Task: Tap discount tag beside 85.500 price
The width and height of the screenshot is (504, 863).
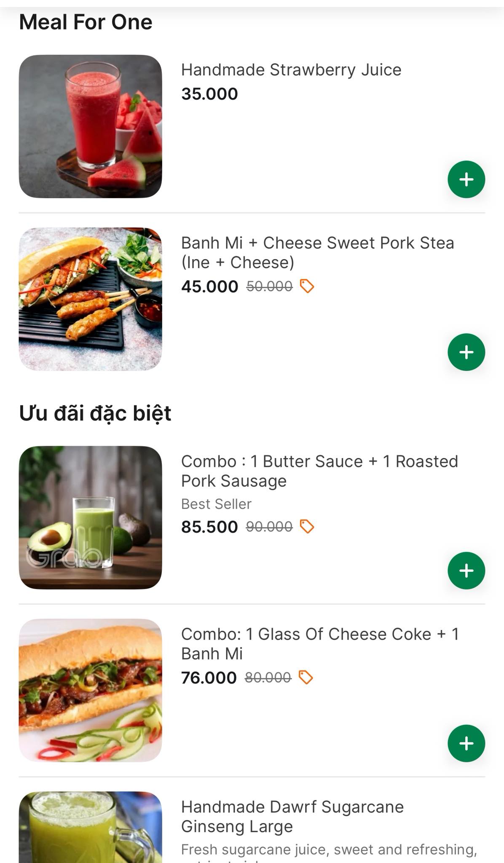Action: pyautogui.click(x=307, y=526)
